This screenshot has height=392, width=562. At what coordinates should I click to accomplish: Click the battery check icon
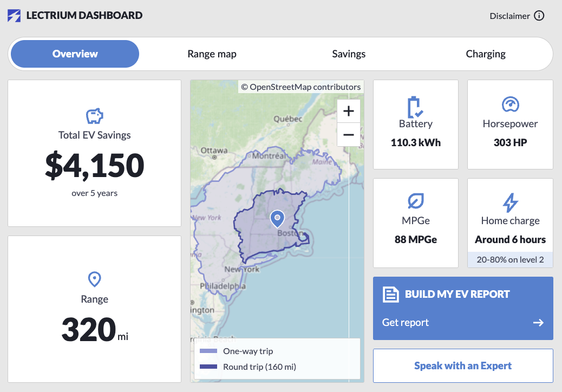[415, 107]
